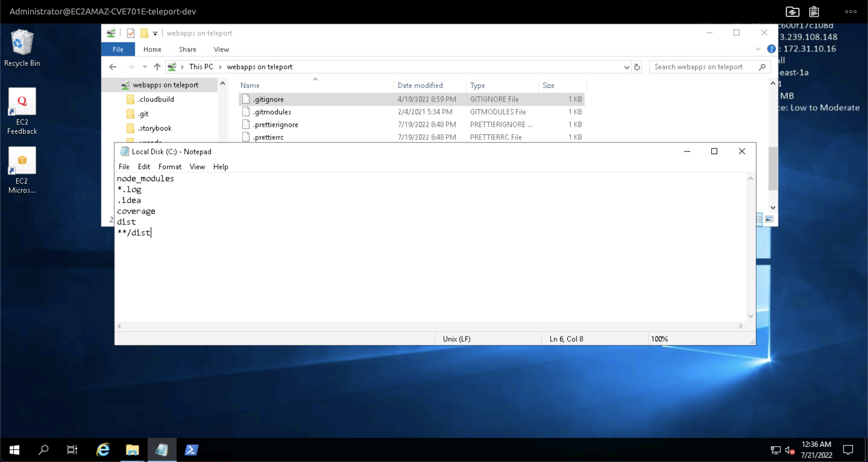
Task: Click the Search webapps on teleport field
Action: (x=704, y=67)
